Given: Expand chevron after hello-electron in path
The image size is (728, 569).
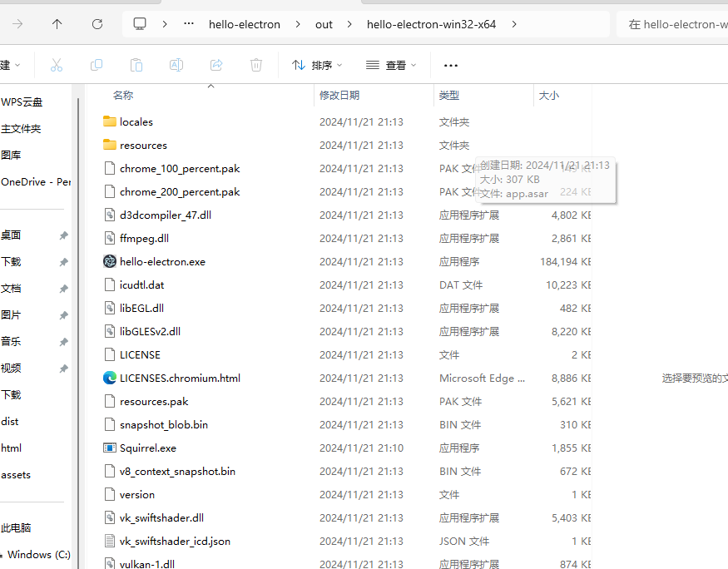Looking at the screenshot, I should [298, 24].
